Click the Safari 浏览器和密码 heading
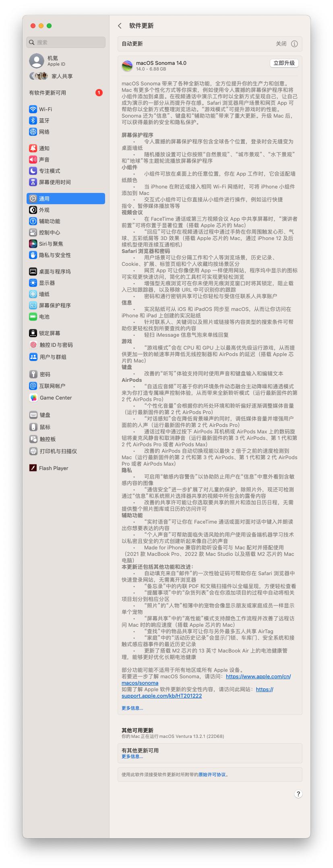 (x=146, y=251)
